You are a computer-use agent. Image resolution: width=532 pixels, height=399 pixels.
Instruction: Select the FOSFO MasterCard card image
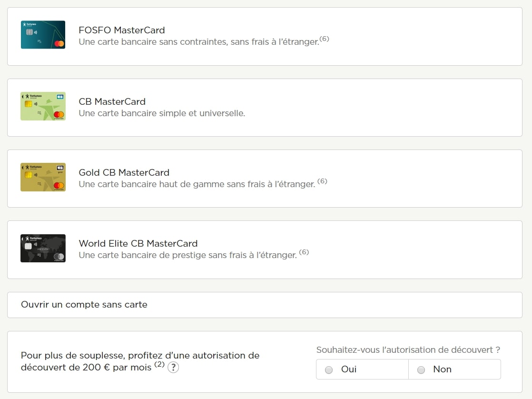point(43,35)
